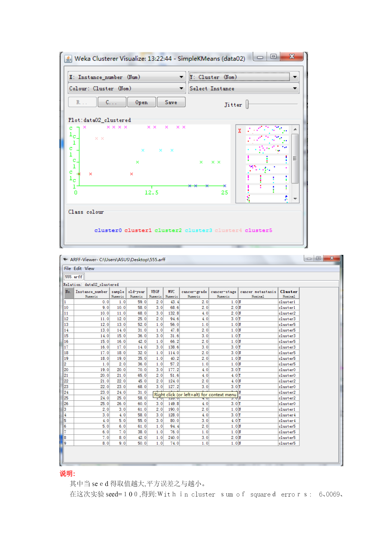Minimize the ARFF-Viewer window

click(x=309, y=258)
